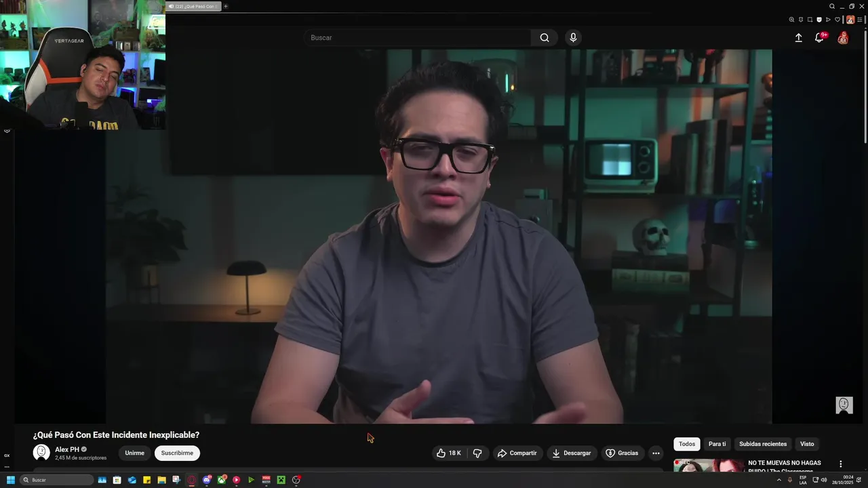Viewport: 868px width, 488px height.
Task: Open the volume speaker tray icon
Action: pos(824,480)
